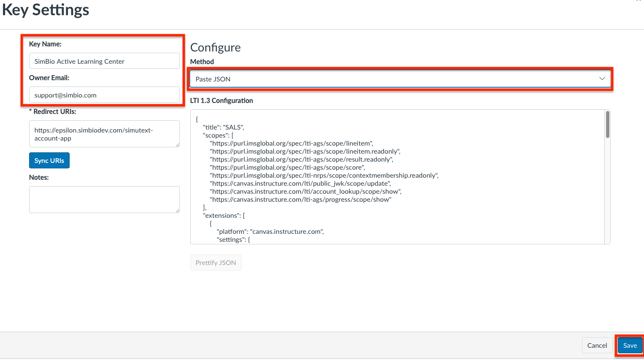Expand the Method dropdown chevron arrow
Image resolution: width=644 pixels, height=360 pixels.
coord(602,79)
